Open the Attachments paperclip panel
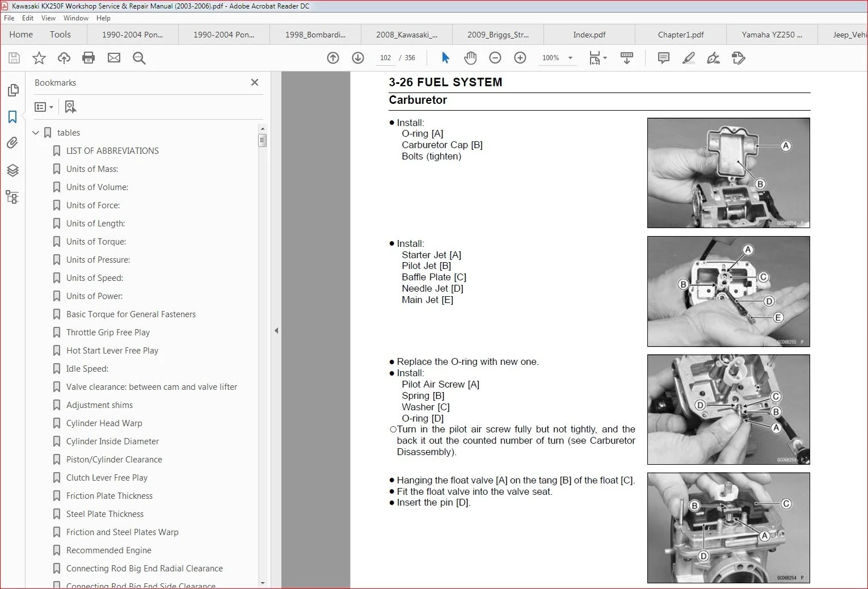Viewport: 868px width, 589px height. tap(12, 143)
